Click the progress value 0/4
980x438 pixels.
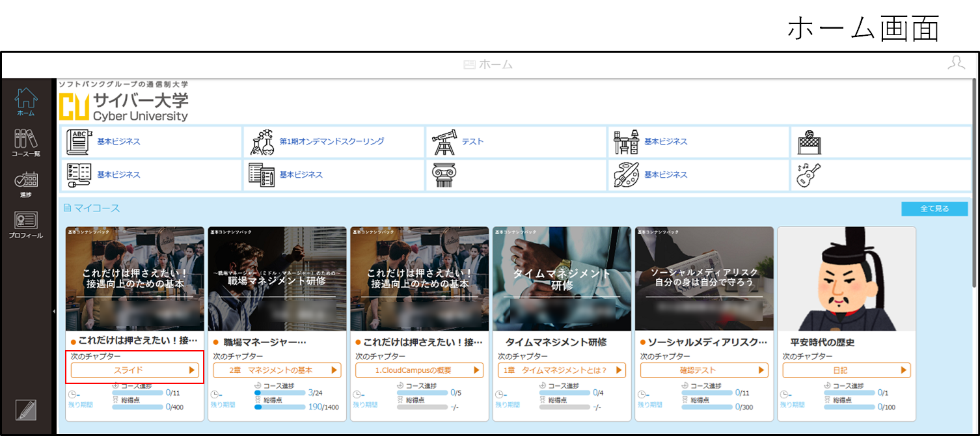(599, 393)
